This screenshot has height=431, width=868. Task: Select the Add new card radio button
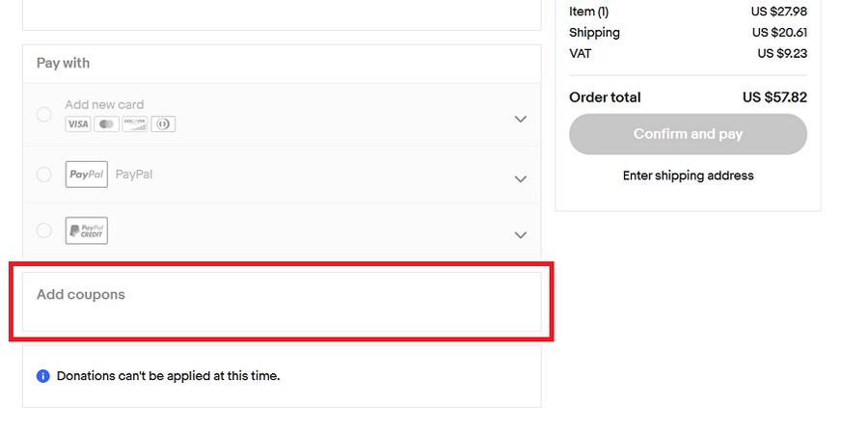click(44, 115)
